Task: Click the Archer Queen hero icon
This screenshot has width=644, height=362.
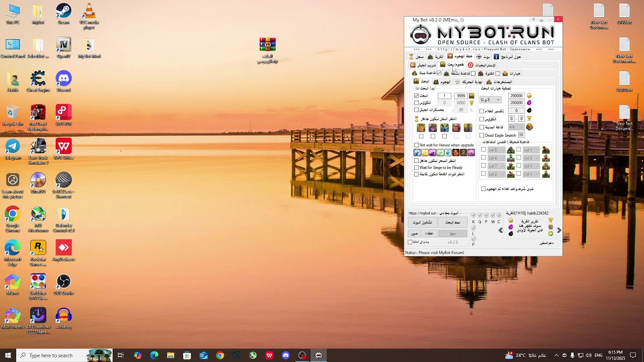Action: 433,128
